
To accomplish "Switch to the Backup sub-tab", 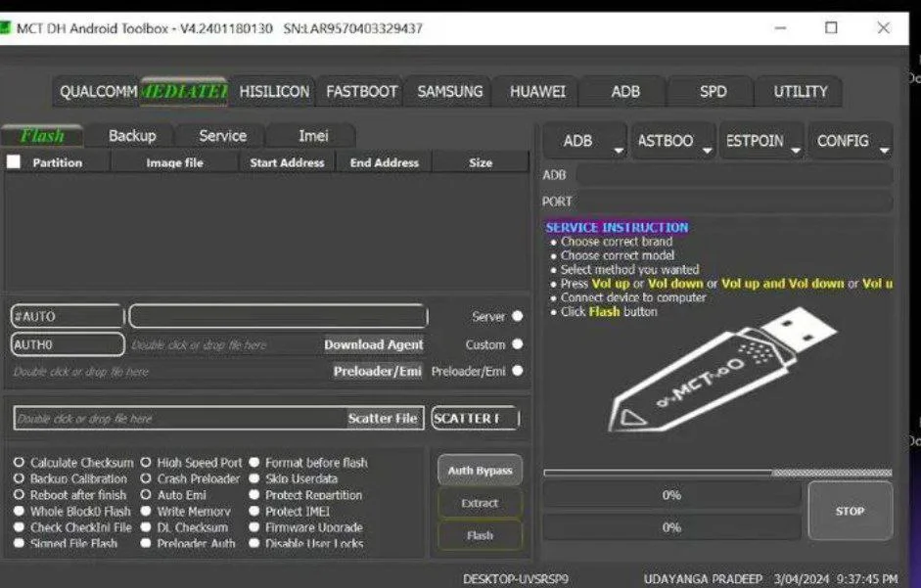I will (132, 136).
